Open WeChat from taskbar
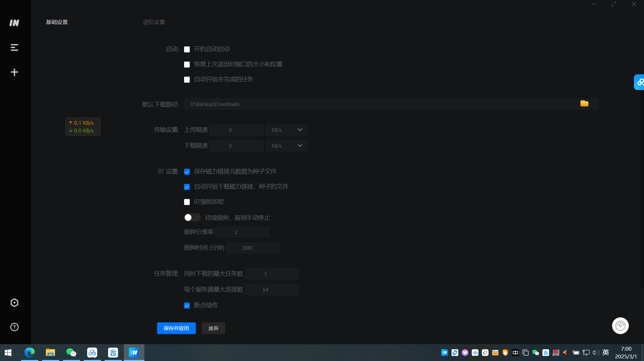Image resolution: width=644 pixels, height=361 pixels. 71,353
